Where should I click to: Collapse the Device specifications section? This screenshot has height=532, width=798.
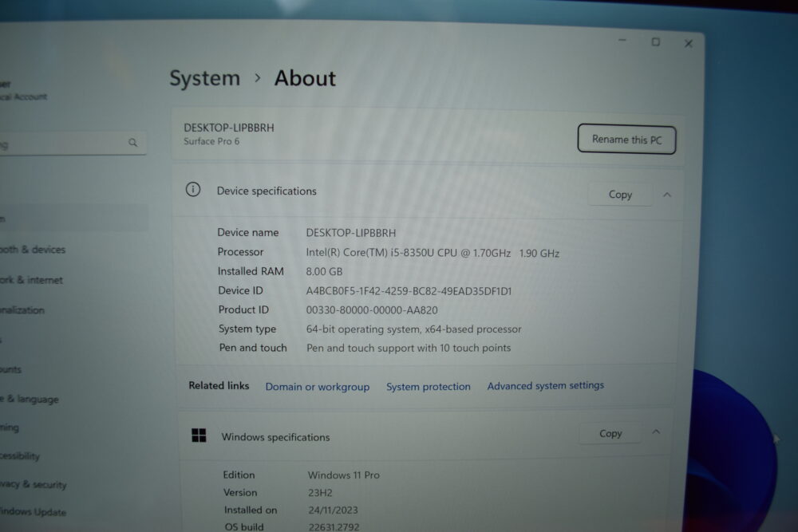[x=666, y=195]
